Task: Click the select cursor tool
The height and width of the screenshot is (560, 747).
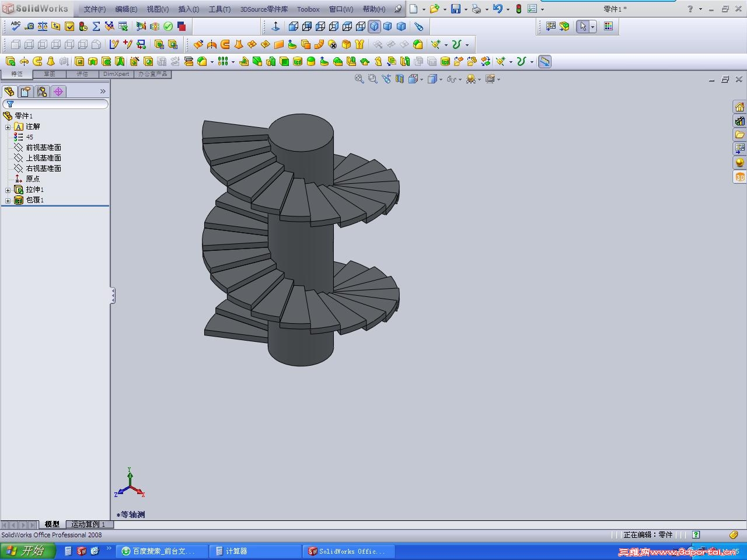Action: click(582, 26)
